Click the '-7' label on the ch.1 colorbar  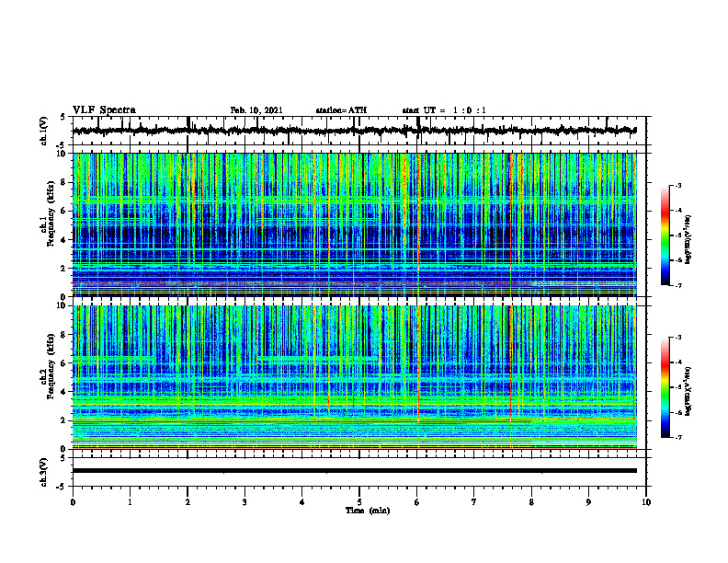coord(677,285)
